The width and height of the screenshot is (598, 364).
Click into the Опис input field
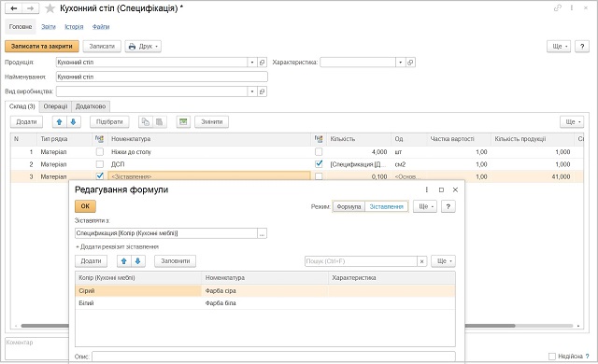point(274,357)
